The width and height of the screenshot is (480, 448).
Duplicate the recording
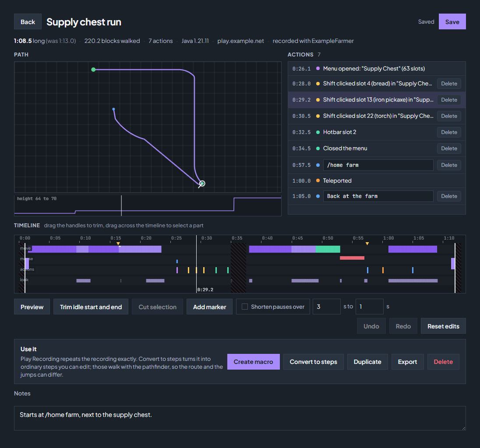coord(367,362)
